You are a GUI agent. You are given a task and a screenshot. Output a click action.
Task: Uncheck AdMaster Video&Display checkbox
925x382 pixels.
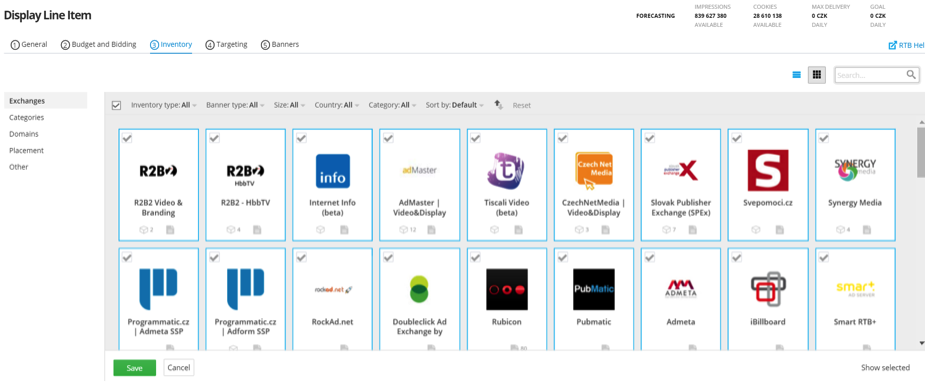(x=388, y=138)
